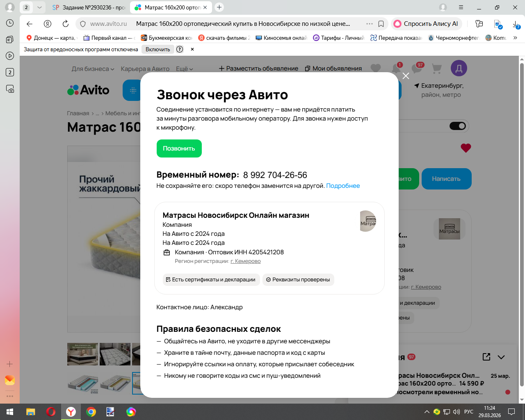
Task: Click Спросить Алису AI button
Action: tap(427, 24)
